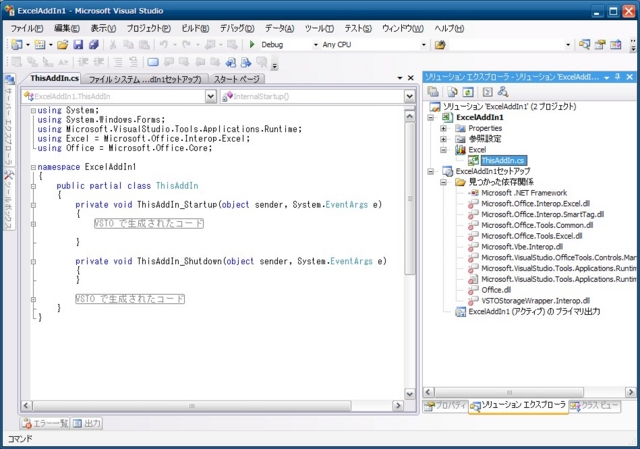Close the active document with the X button

411,78
